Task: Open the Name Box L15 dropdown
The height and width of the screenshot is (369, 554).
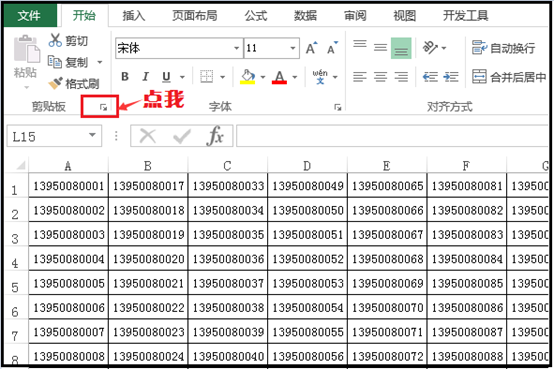Action: pyautogui.click(x=93, y=135)
